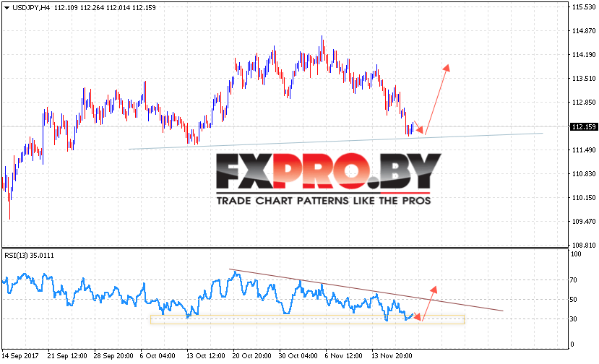Select time axis label 6 Oct 04:00
Image resolution: width=599 pixels, height=364 pixels.
point(158,355)
